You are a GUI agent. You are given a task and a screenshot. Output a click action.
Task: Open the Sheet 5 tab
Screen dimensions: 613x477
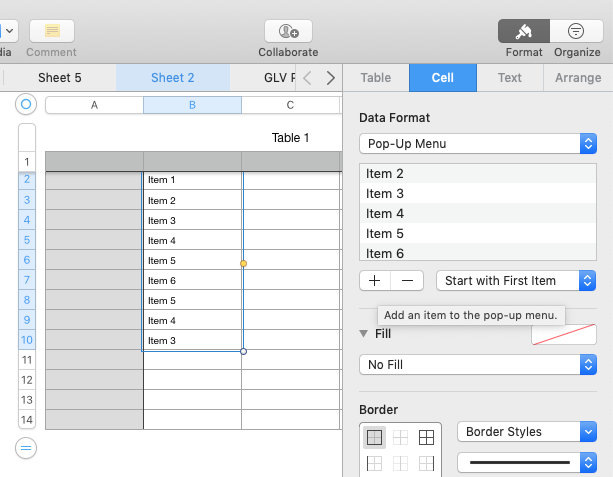60,77
